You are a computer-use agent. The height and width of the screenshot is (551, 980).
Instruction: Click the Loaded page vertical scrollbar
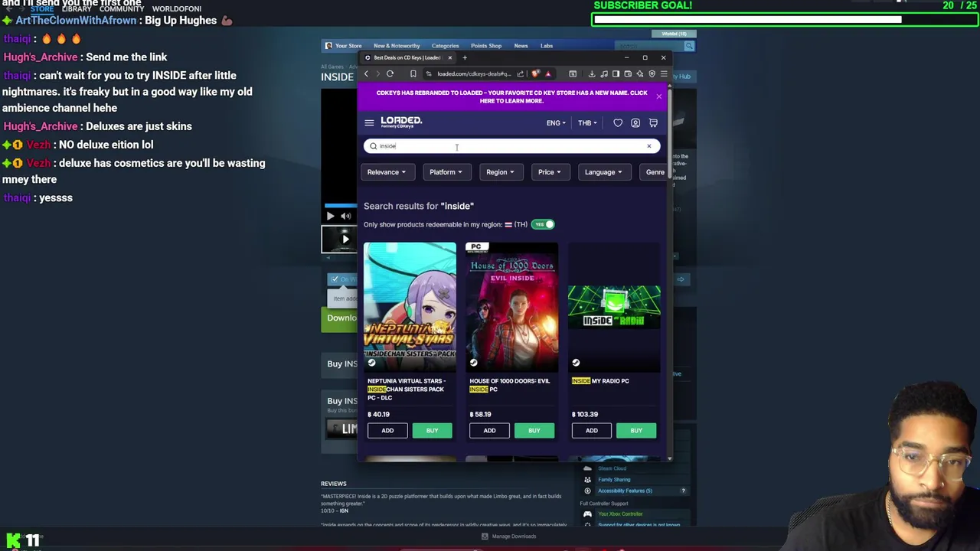pos(670,134)
